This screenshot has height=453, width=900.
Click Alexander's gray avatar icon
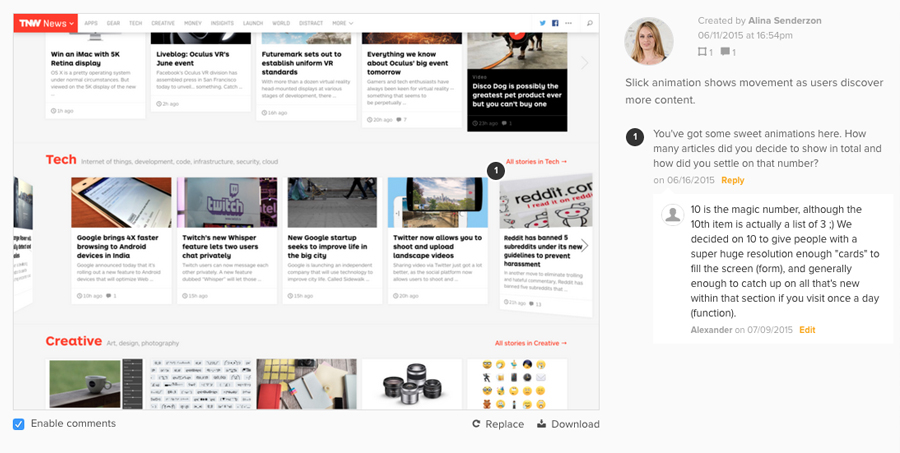pyautogui.click(x=672, y=214)
